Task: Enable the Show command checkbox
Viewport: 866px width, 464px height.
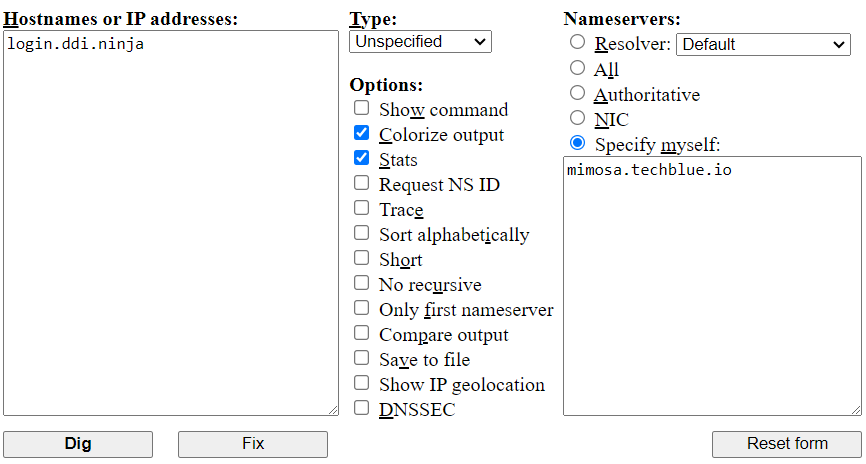Action: click(x=361, y=108)
